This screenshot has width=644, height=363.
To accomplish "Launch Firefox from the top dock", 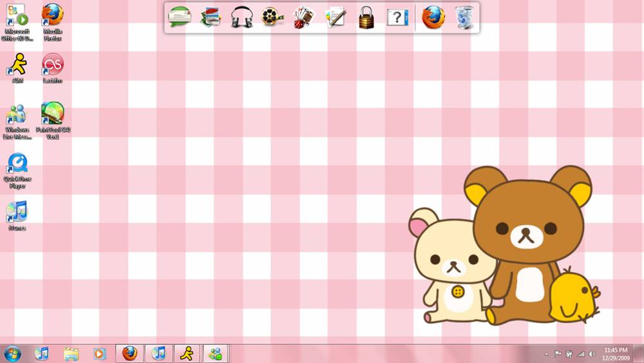I will pos(433,17).
